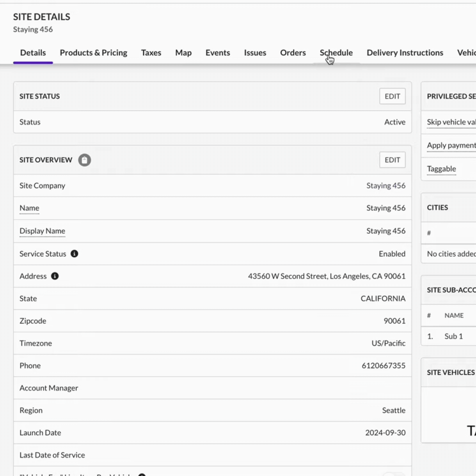Click the CITIES panel heading
Screen dimensions: 476x476
pyautogui.click(x=437, y=207)
